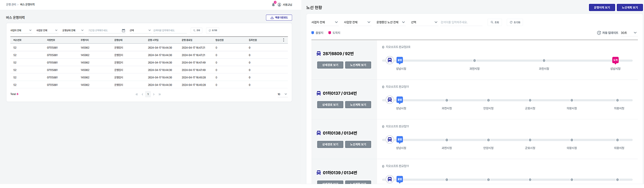
Task: Click the pink 도착지 legend marker
Action: 330,32
